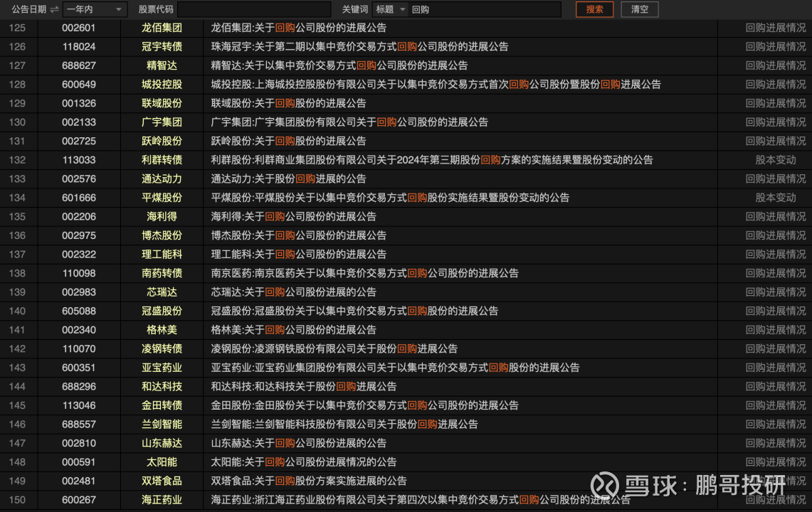Select stock name 金田转债
Screen dimensions: 812x512
coord(162,406)
